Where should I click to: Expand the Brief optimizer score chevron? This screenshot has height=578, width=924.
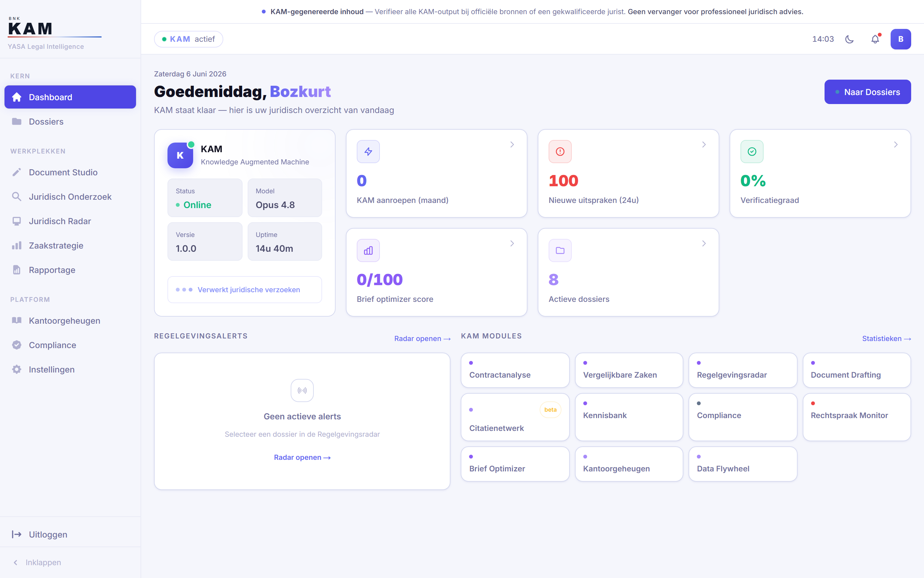pos(512,243)
